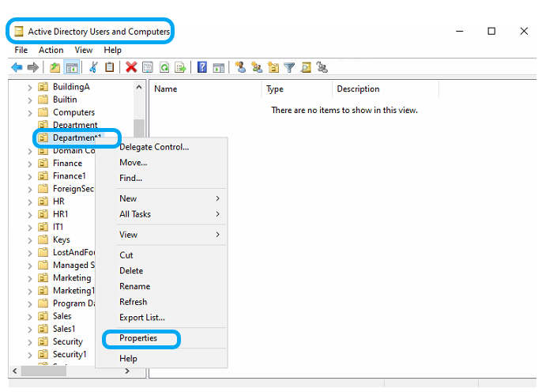Open the File menu
Screen dimensions: 542x392
point(21,50)
